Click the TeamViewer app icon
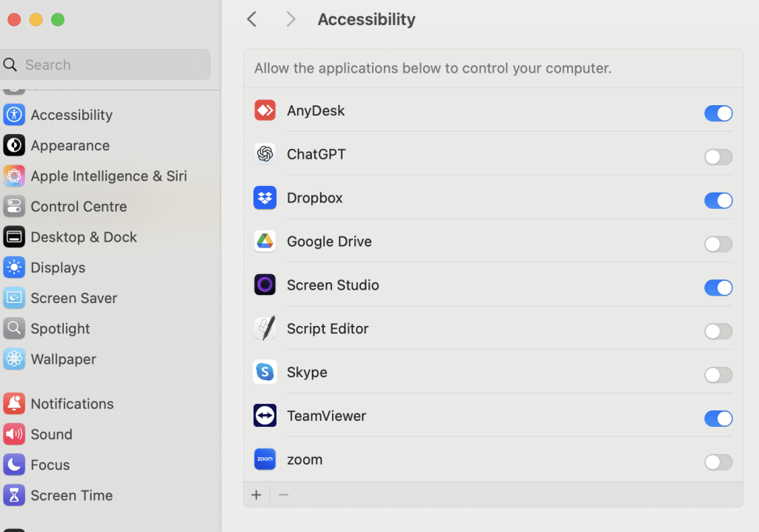Image resolution: width=759 pixels, height=532 pixels. pyautogui.click(x=265, y=416)
